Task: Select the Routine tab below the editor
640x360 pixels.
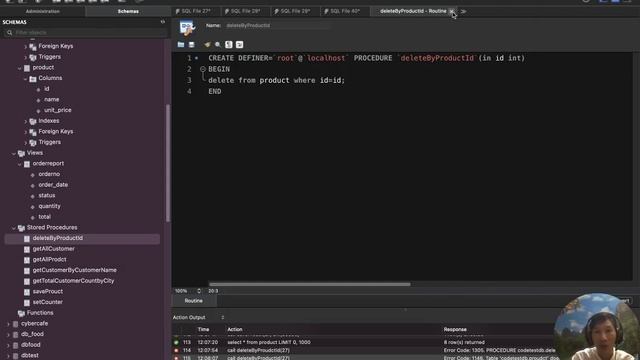Action: 193,301
